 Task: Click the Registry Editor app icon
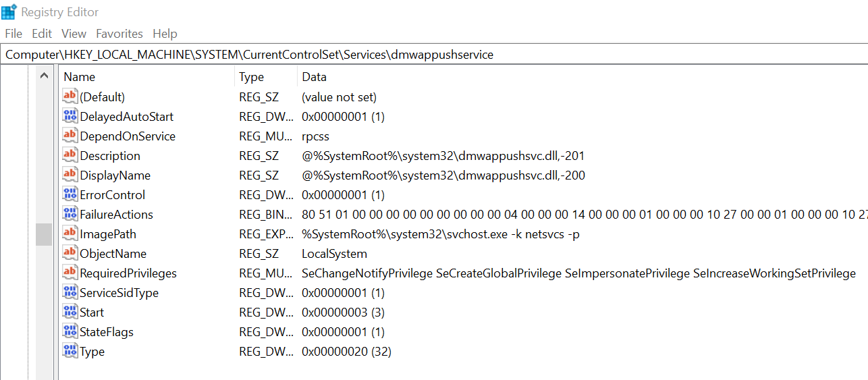point(9,11)
